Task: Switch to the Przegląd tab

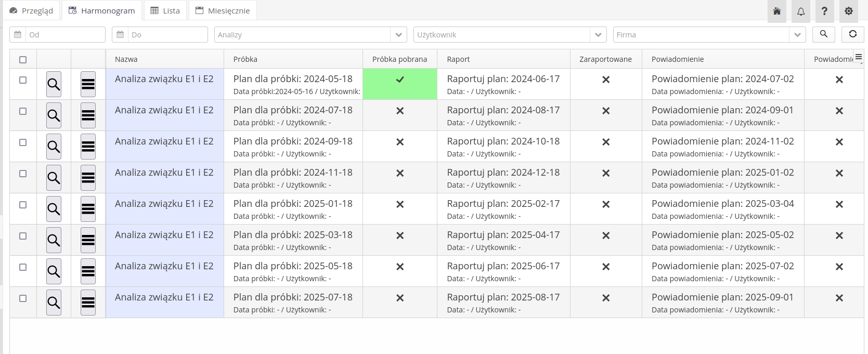Action: [32, 11]
